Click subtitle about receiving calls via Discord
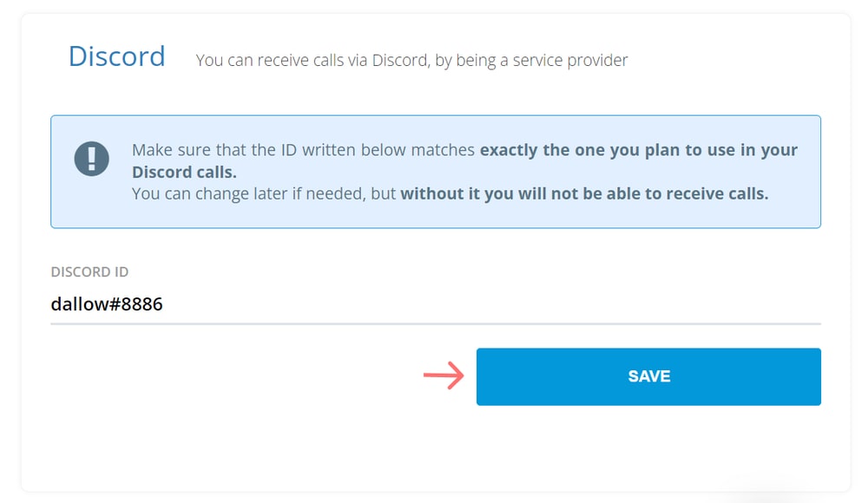The height and width of the screenshot is (503, 868). coord(411,61)
